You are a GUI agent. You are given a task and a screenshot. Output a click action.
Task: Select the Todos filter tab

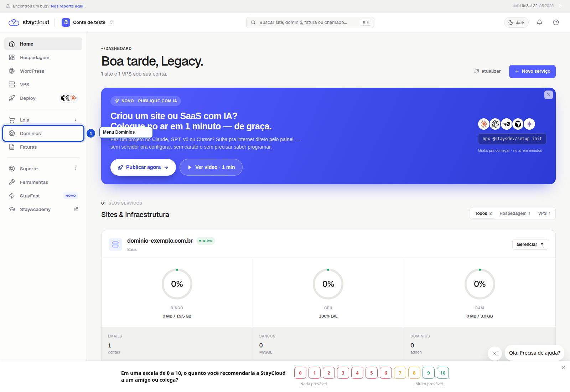coord(483,213)
